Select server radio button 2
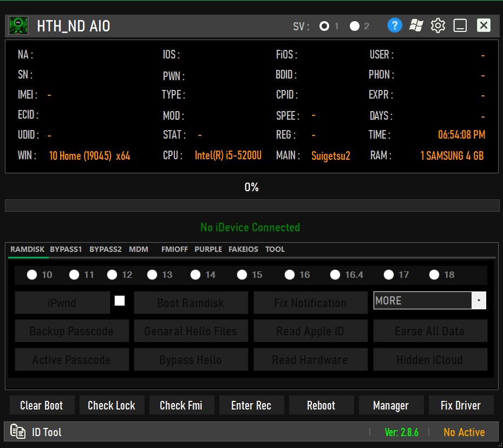Screen dimensions: 503x448 [x=354, y=26]
